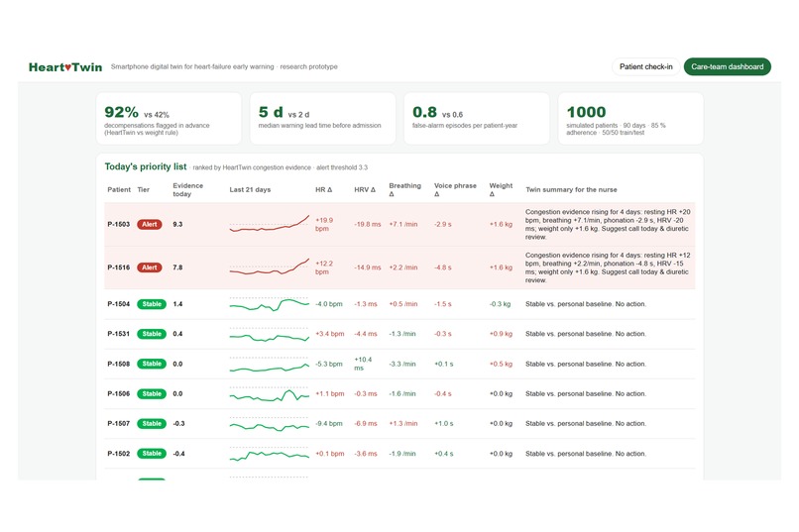Select the 5 d median lead time card

pyautogui.click(x=322, y=119)
